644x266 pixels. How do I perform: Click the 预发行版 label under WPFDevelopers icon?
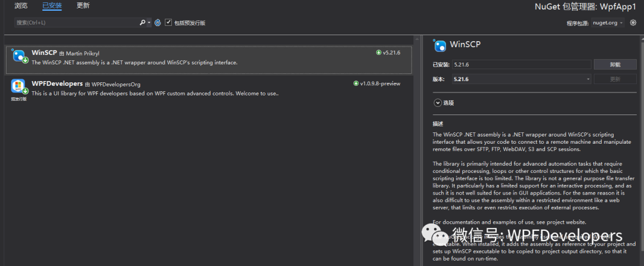point(19,99)
